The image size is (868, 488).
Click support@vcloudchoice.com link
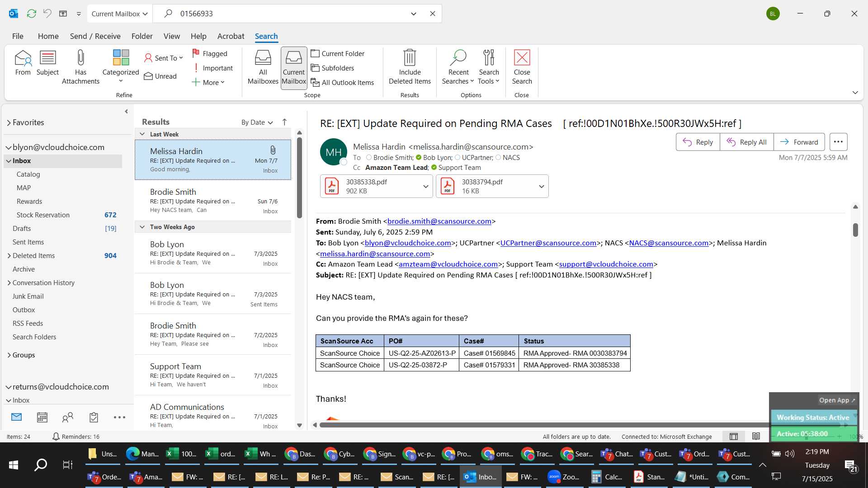coord(606,264)
